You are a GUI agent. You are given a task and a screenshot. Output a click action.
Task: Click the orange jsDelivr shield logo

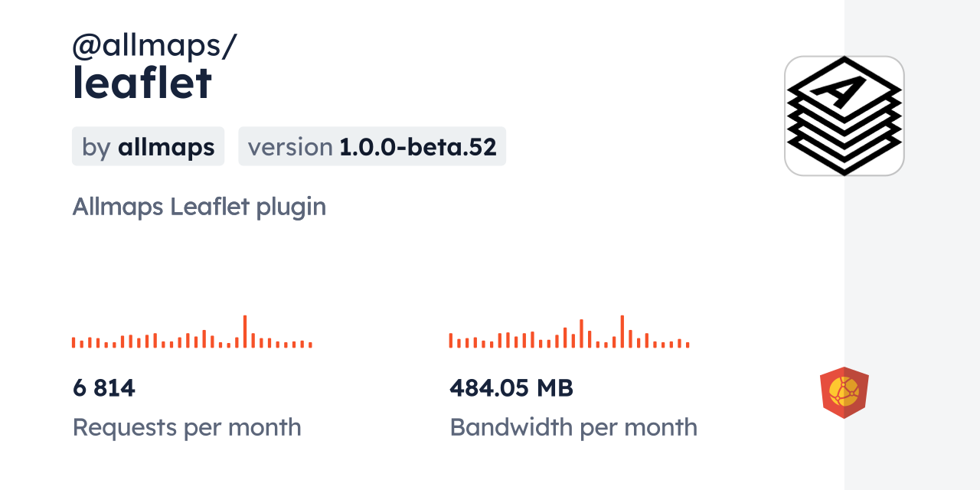click(844, 392)
